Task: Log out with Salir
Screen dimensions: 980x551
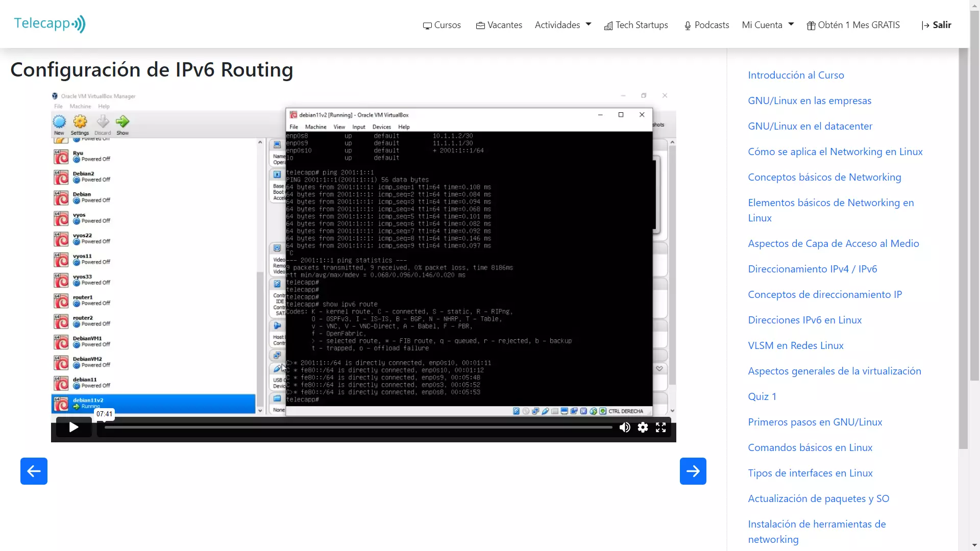Action: pyautogui.click(x=936, y=25)
